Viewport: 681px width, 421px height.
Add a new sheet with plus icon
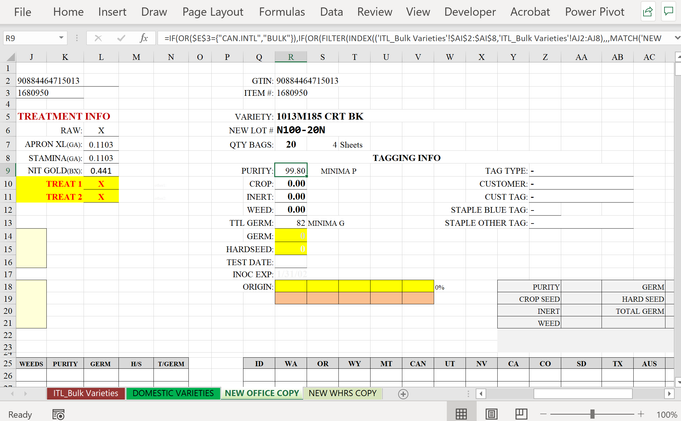(x=403, y=394)
